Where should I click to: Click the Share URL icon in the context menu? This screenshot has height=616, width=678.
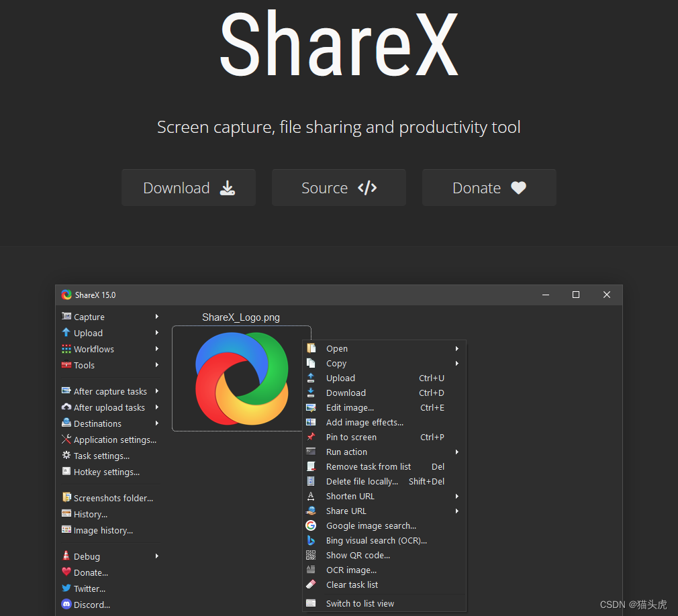(x=311, y=511)
